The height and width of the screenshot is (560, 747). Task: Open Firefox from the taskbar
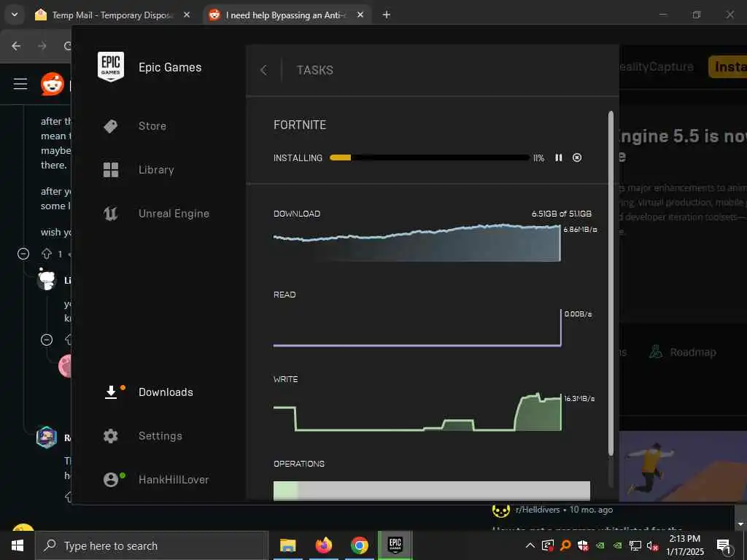[323, 545]
